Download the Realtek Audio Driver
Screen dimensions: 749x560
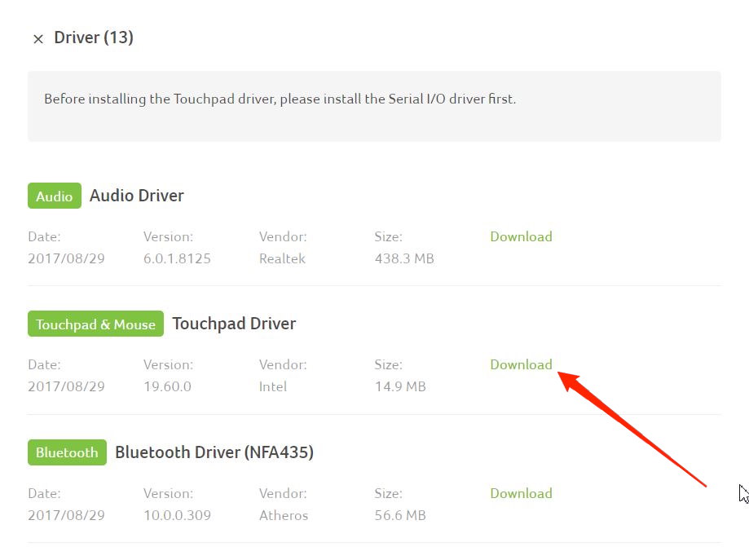pos(521,236)
